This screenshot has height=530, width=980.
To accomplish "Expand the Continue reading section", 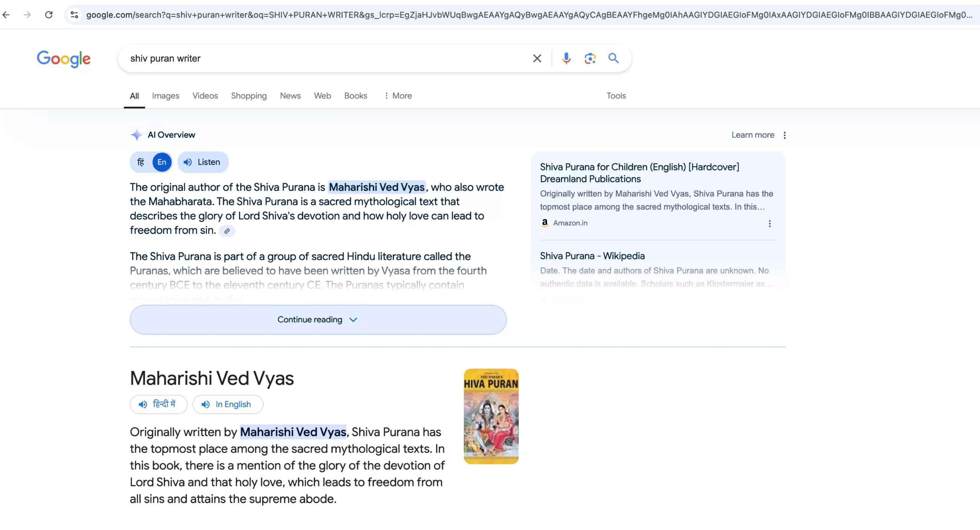I will click(x=318, y=319).
